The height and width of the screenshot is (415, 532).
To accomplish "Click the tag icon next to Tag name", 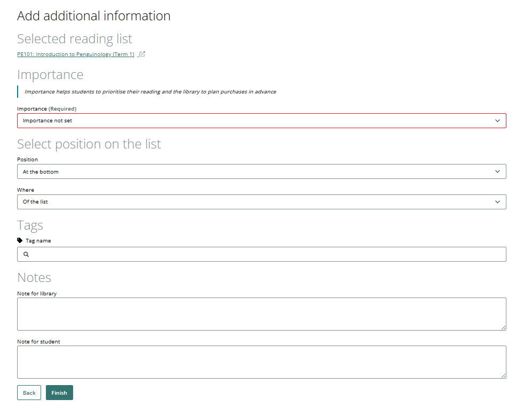I will click(x=20, y=240).
